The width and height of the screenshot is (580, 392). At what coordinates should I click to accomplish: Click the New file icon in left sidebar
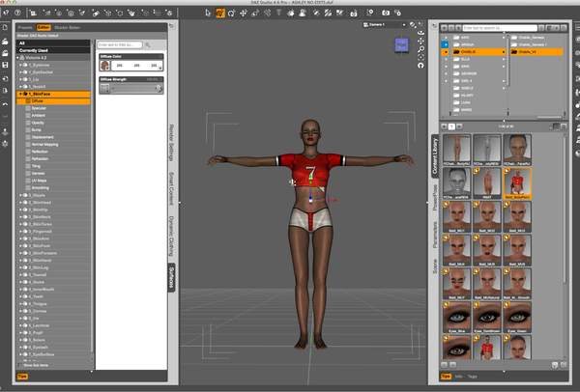coord(5,28)
